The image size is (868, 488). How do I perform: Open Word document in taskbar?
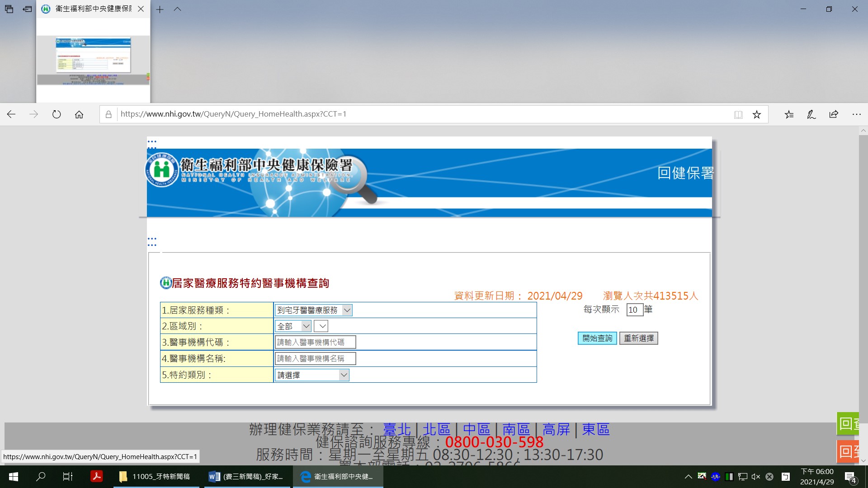[x=246, y=476]
